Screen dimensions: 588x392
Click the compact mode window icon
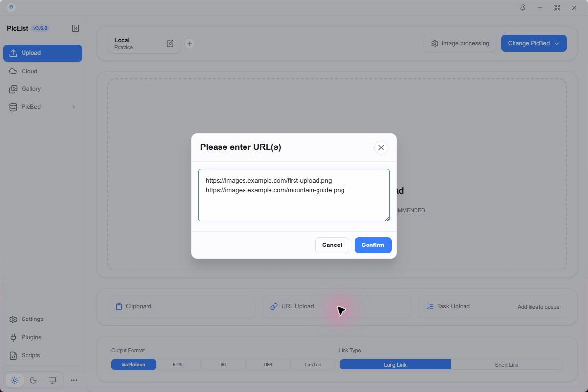click(x=557, y=8)
